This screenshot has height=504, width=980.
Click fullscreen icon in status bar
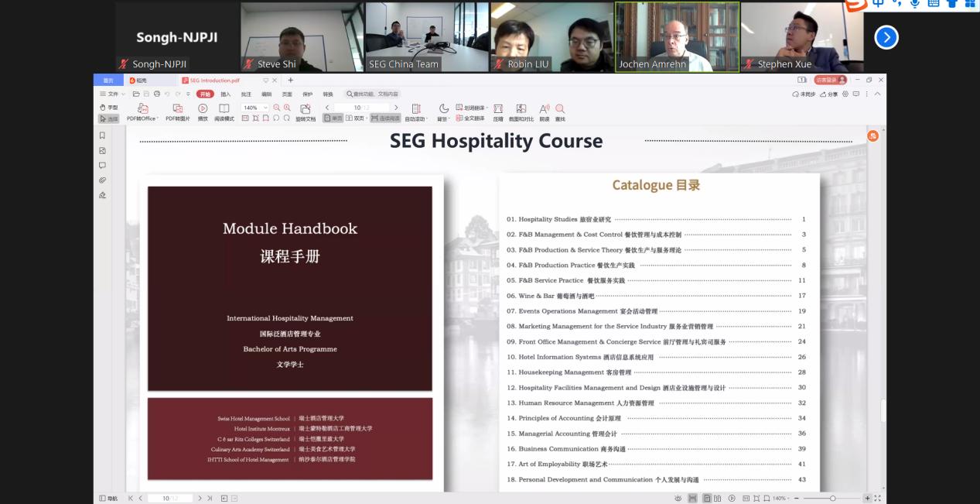pyautogui.click(x=877, y=498)
